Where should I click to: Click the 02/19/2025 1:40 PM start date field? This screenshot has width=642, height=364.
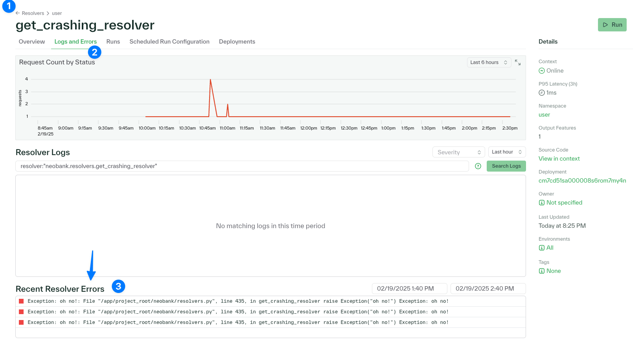coord(409,288)
